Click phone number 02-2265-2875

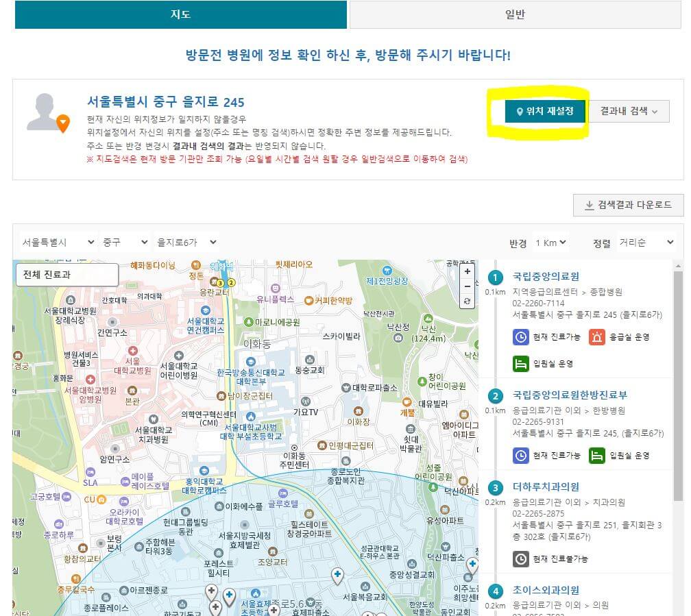(538, 513)
